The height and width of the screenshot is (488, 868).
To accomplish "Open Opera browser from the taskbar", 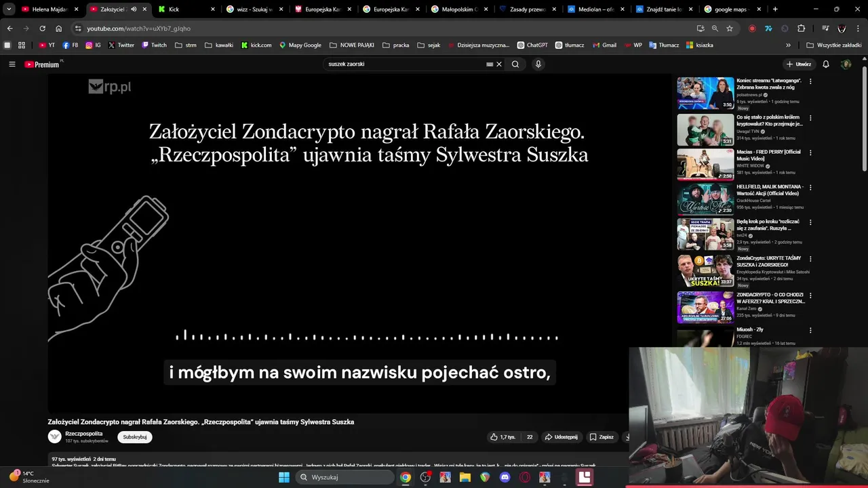I will (524, 477).
